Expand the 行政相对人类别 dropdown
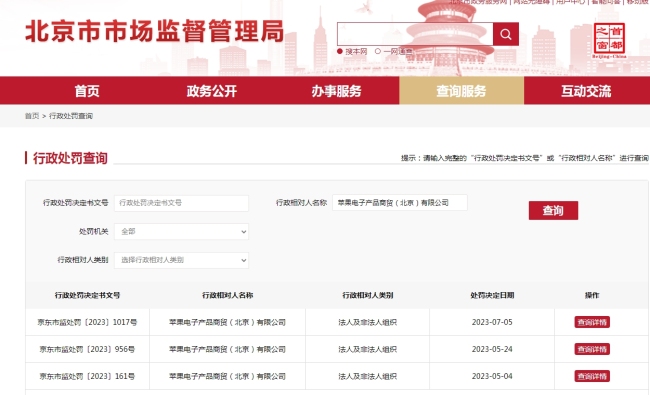The width and height of the screenshot is (650, 395). 182,260
